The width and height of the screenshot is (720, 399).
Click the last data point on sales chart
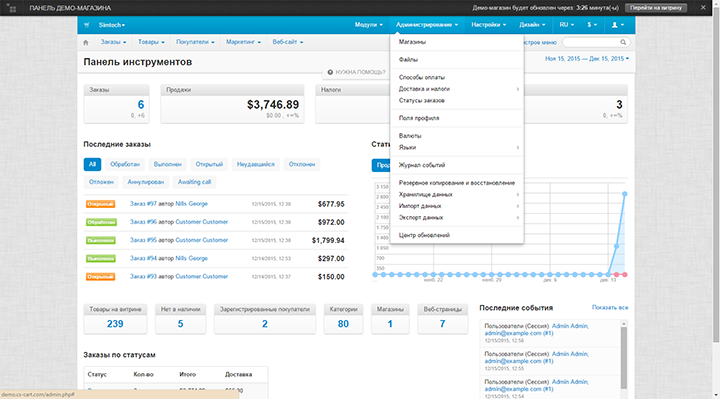pos(624,194)
